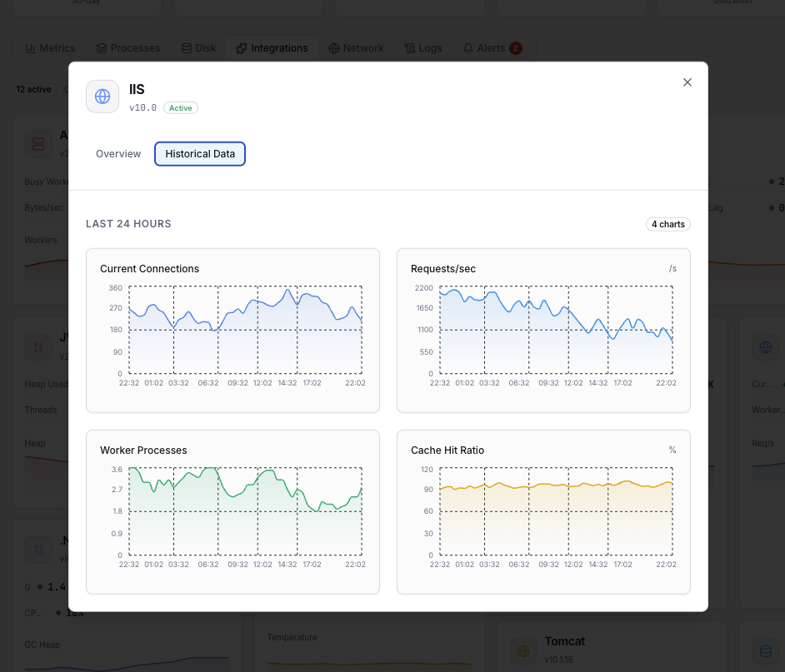This screenshot has width=785, height=672.
Task: Click the 4 charts badge
Action: pyautogui.click(x=668, y=224)
